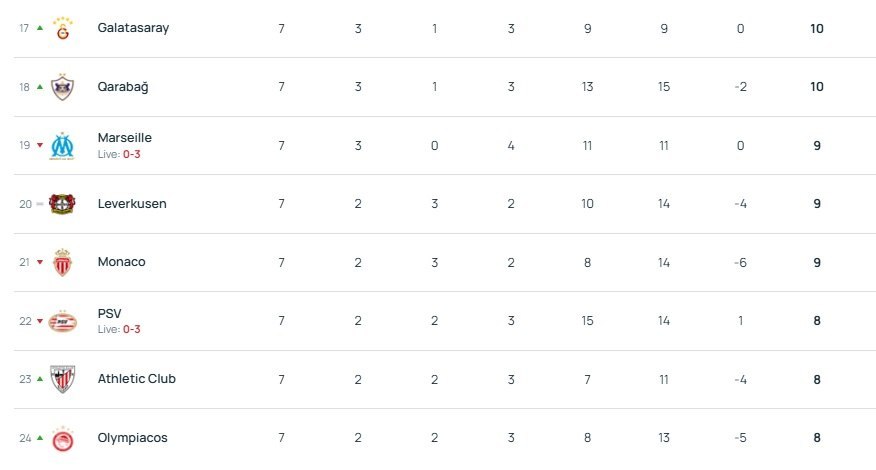Select the Athletic Club name
This screenshot has height=470, width=876.
tap(136, 379)
